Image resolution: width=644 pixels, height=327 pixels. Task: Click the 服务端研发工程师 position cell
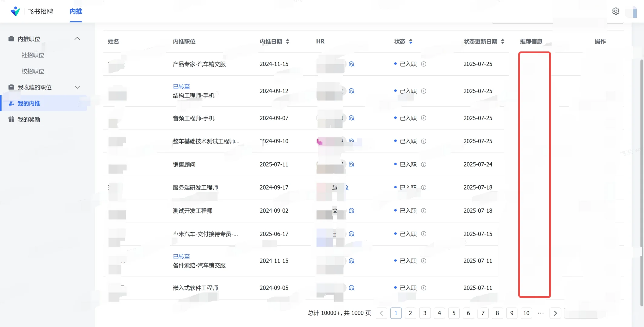coord(195,187)
